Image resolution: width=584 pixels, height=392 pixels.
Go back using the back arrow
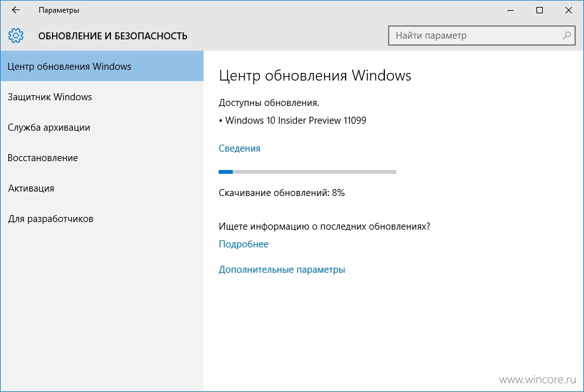pyautogui.click(x=16, y=10)
